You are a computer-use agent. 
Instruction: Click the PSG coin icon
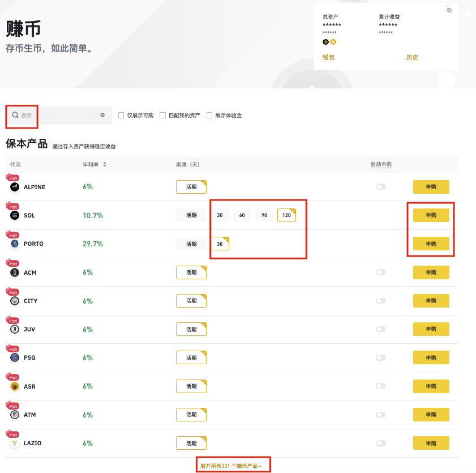15,357
